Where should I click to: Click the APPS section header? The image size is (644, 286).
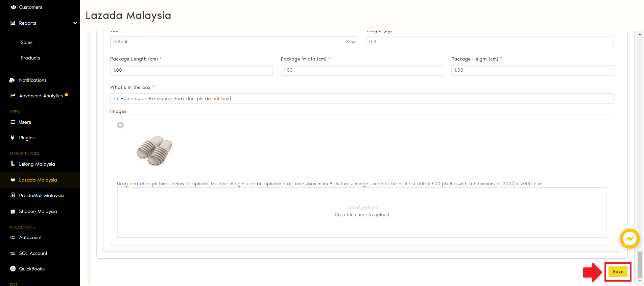(x=15, y=112)
